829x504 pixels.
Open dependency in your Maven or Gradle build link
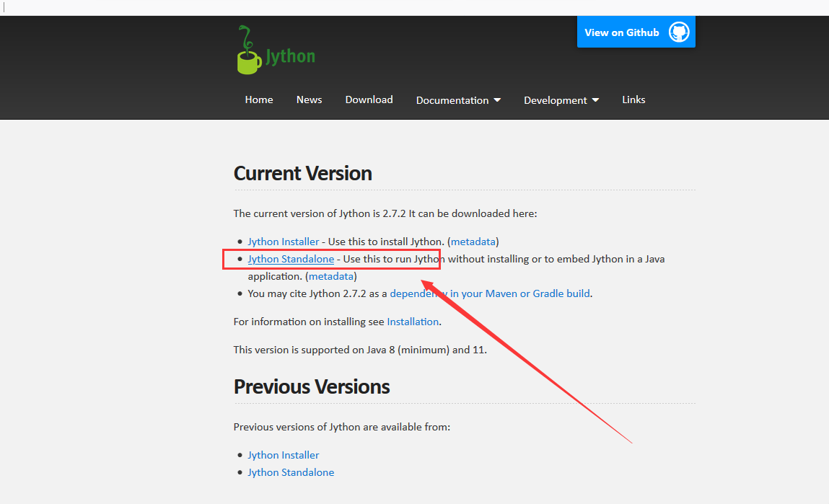[490, 293]
